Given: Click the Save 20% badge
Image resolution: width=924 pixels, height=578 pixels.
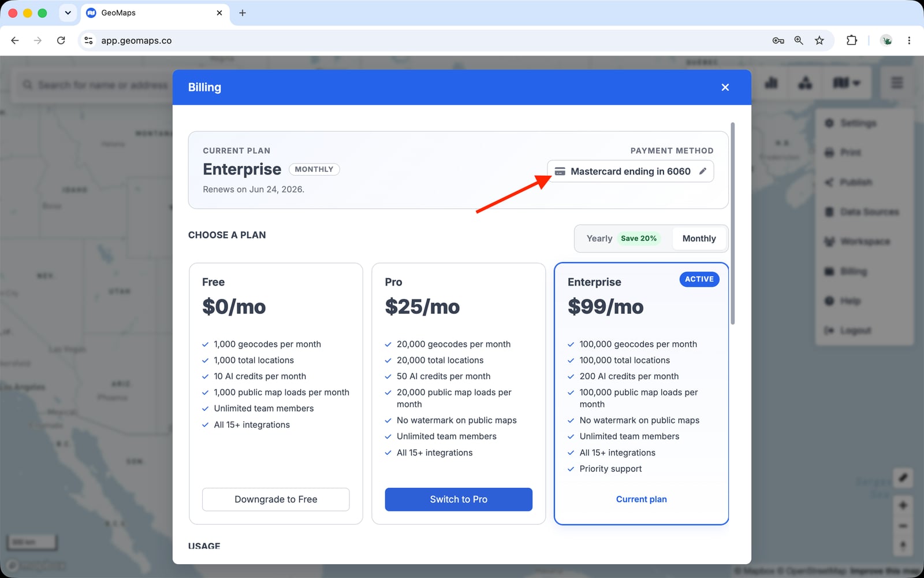Looking at the screenshot, I should coord(639,238).
